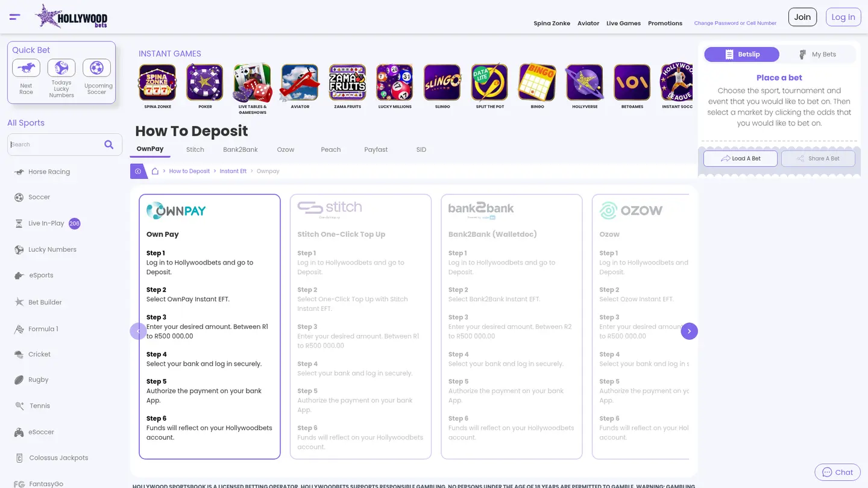This screenshot has height=488, width=868.
Task: Open Live Games in top navigation
Action: [623, 23]
